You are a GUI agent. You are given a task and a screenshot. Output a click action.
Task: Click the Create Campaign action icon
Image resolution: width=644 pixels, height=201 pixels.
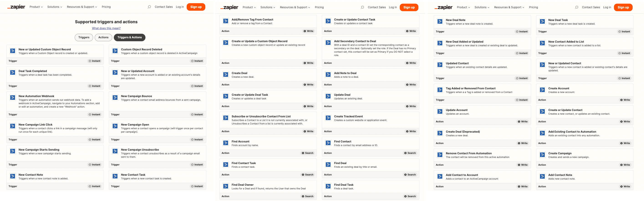click(542, 155)
